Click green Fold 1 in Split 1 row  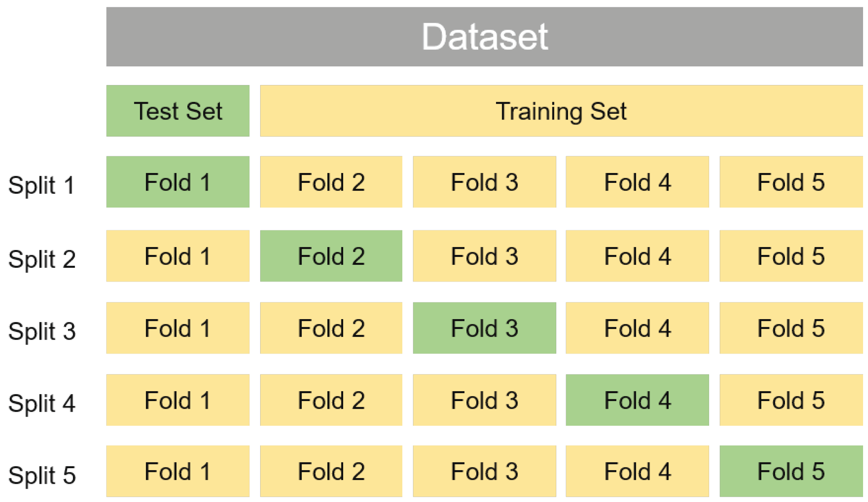pos(178,182)
